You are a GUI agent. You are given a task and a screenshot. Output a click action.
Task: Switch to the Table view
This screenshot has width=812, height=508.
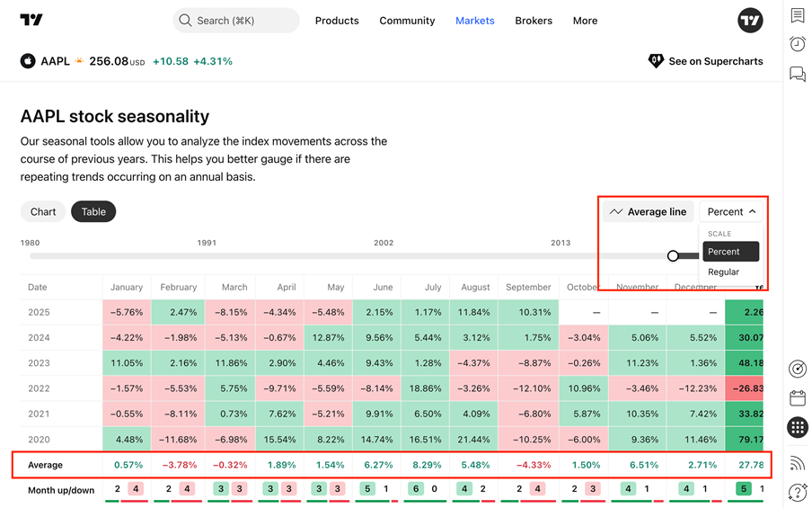click(93, 211)
